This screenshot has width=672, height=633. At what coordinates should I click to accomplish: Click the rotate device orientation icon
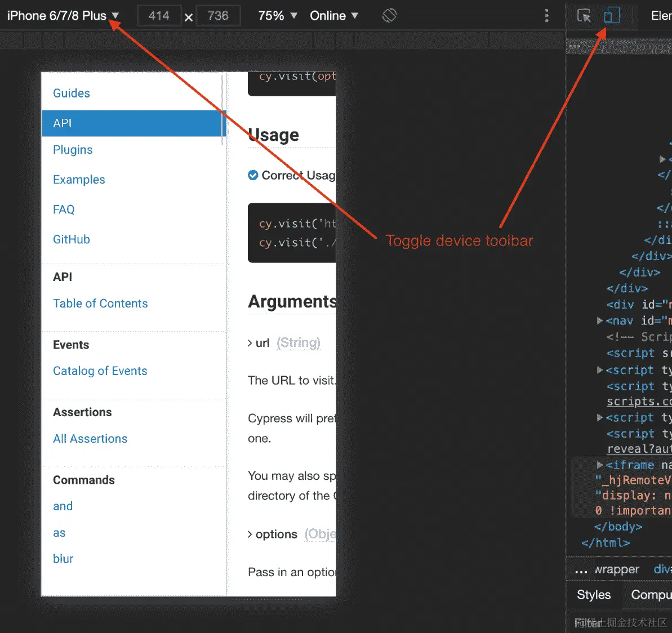coord(390,16)
